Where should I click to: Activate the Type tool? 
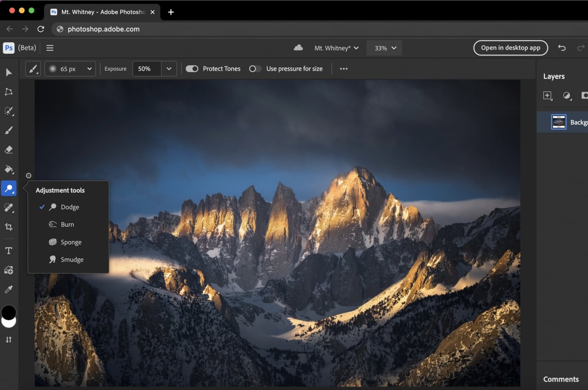[9, 251]
